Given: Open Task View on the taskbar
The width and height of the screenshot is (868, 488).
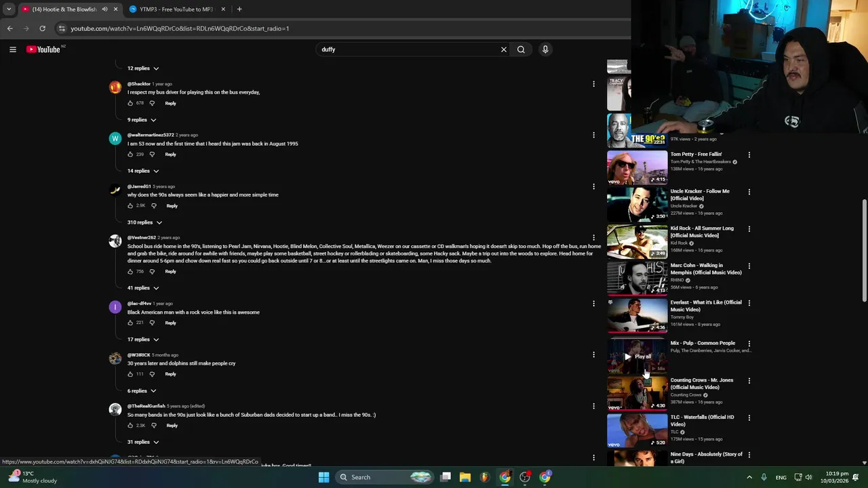Looking at the screenshot, I should pyautogui.click(x=446, y=477).
